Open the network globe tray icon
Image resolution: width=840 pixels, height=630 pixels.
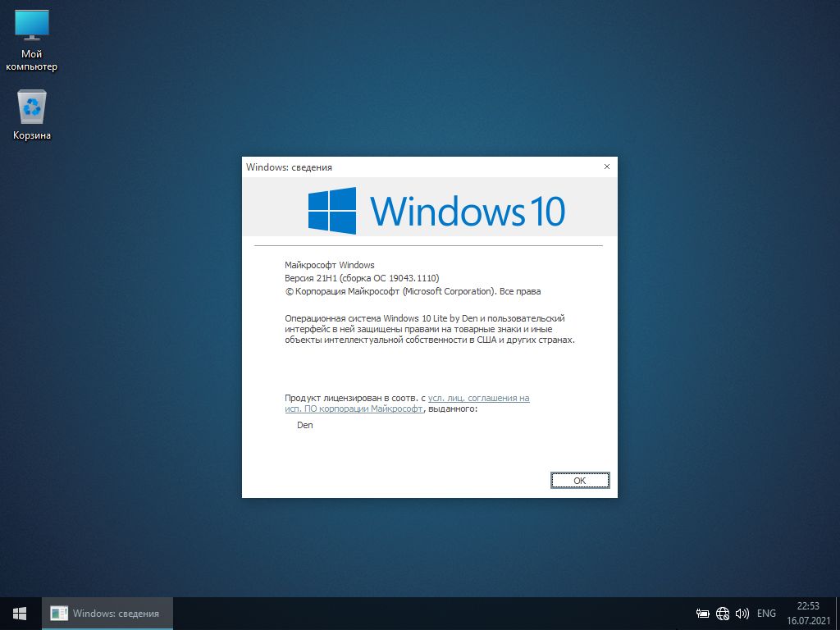(x=723, y=614)
